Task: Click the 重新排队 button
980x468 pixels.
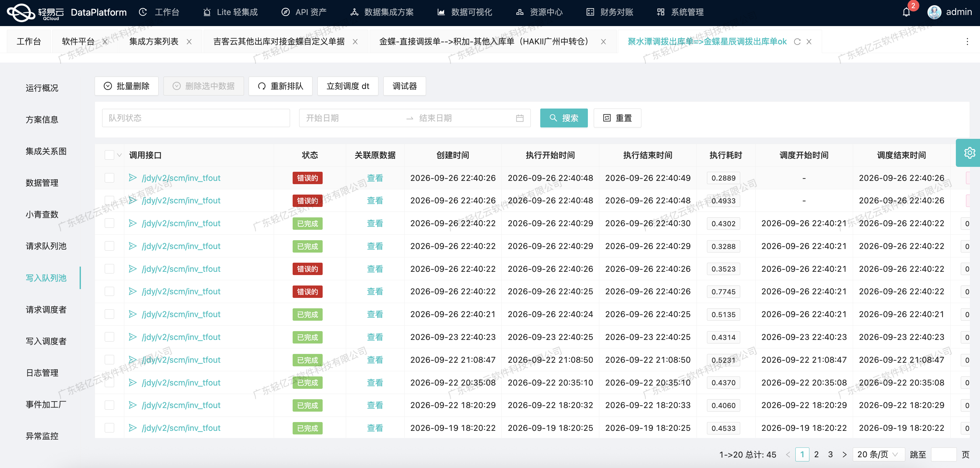Action: (x=280, y=86)
